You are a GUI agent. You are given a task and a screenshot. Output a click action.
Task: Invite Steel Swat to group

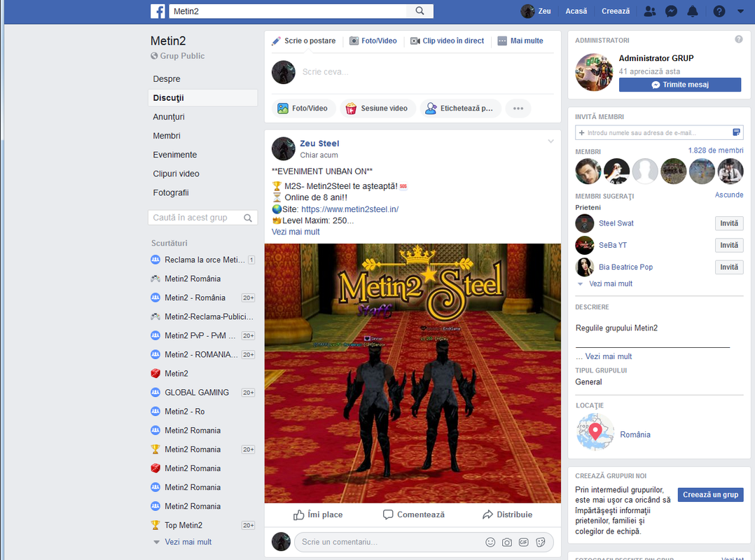coord(729,223)
